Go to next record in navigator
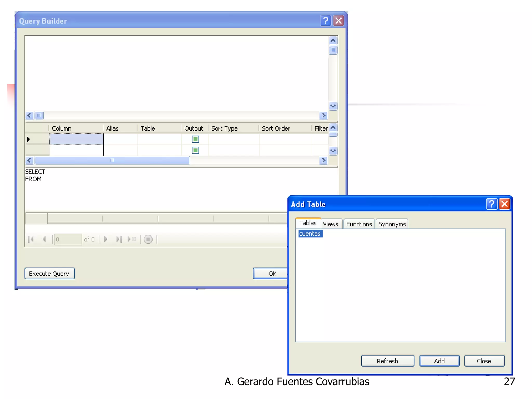The height and width of the screenshot is (399, 532). pyautogui.click(x=106, y=239)
